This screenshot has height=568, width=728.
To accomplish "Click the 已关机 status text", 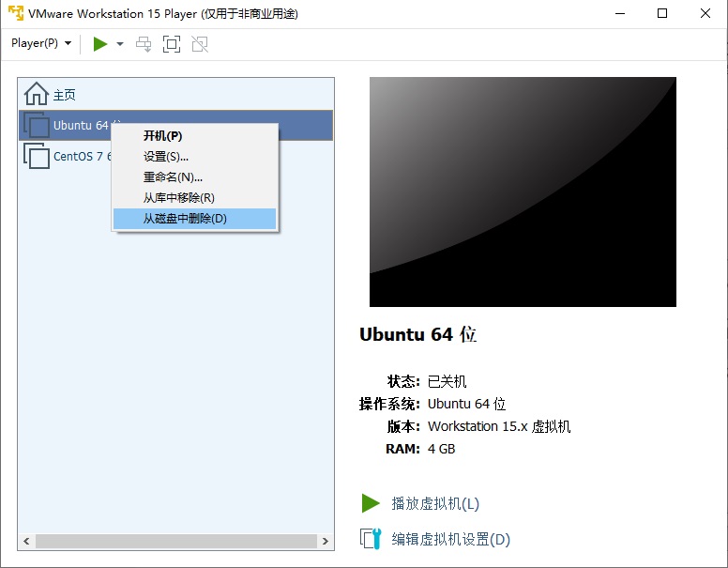I will click(x=447, y=381).
